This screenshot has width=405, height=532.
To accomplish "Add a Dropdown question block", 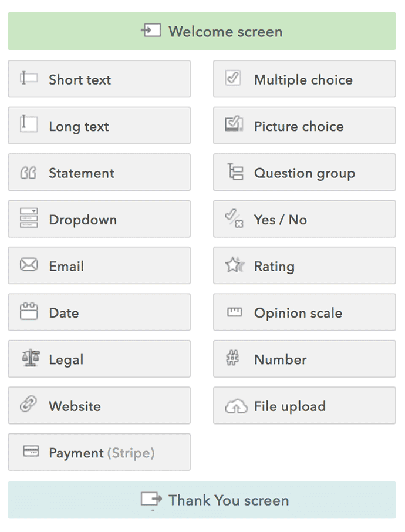I will (99, 219).
